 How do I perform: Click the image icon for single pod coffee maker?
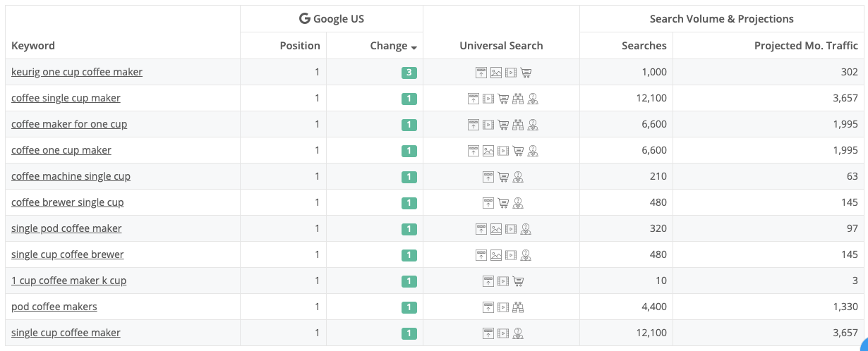(x=496, y=228)
